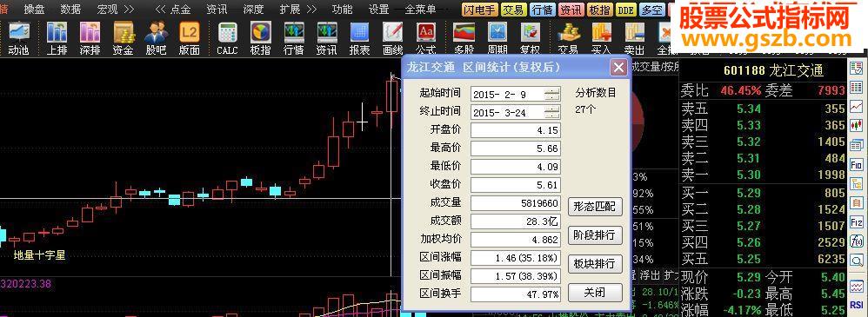This screenshot has width=868, height=317.
Task: Open the 多股 multi-stock view icon
Action: click(464, 39)
